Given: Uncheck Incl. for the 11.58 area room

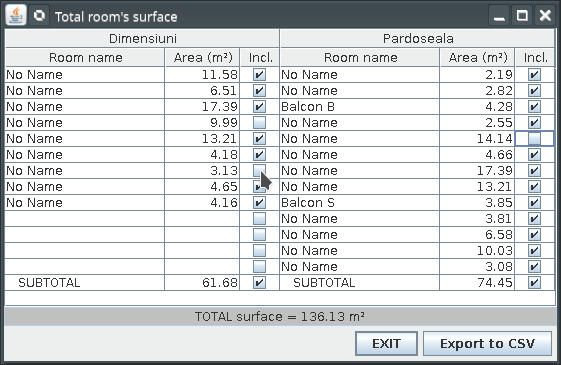Looking at the screenshot, I should (x=259, y=75).
